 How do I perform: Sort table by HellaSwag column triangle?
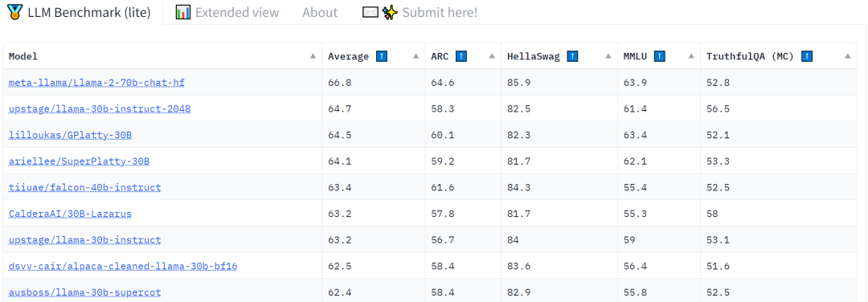pos(608,56)
